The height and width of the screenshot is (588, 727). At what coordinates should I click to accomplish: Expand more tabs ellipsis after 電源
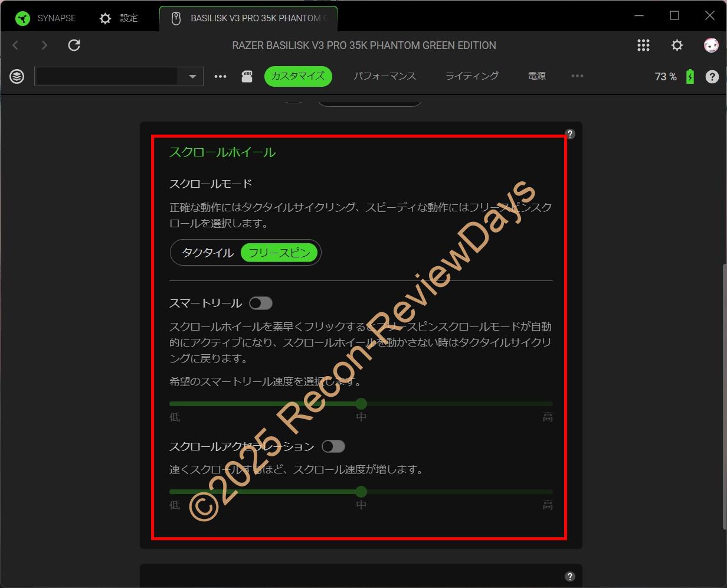pos(577,76)
